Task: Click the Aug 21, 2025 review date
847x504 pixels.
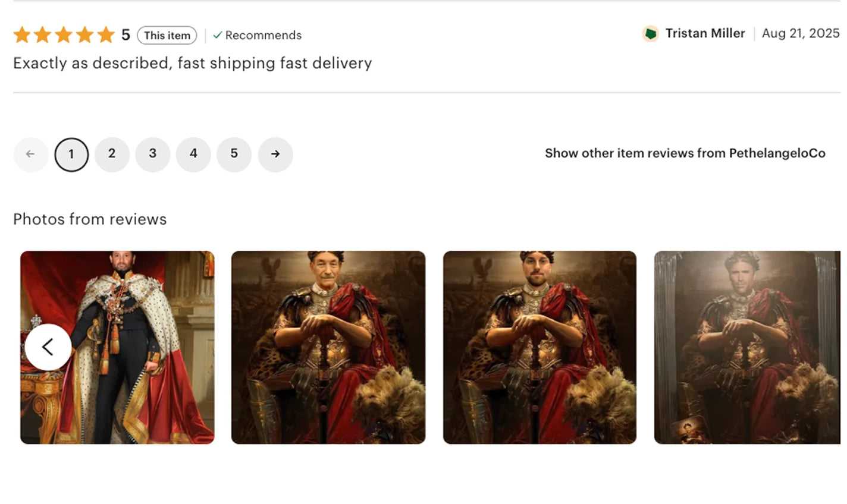Action: (801, 33)
